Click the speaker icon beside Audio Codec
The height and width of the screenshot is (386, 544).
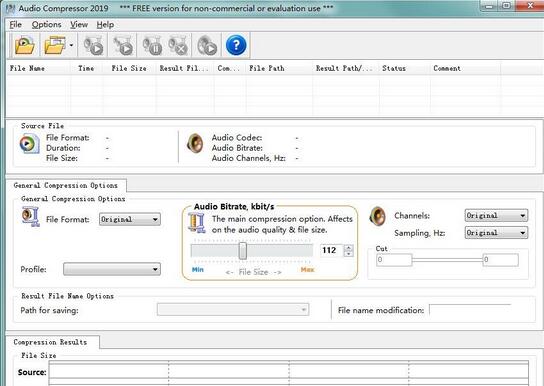coord(195,143)
